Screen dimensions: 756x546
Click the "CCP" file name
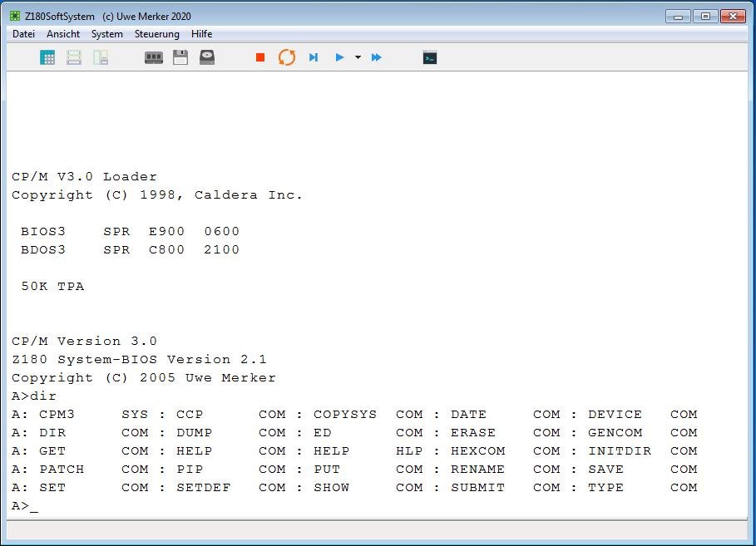(x=190, y=415)
